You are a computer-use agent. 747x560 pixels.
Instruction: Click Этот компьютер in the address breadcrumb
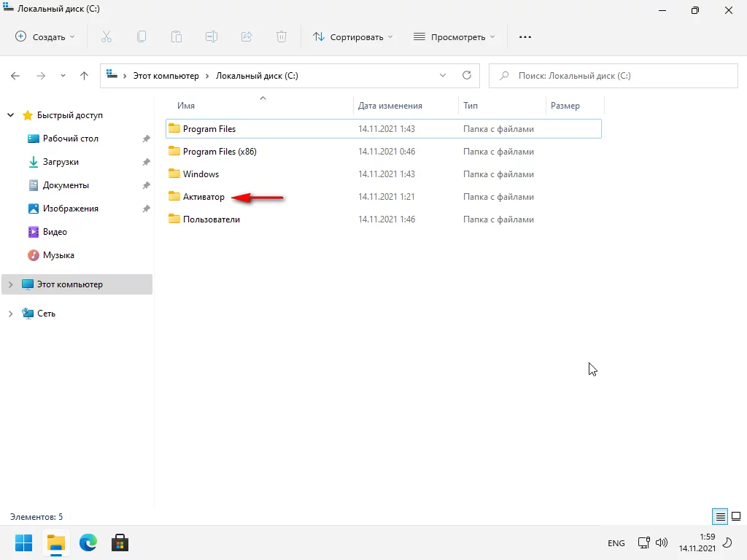pyautogui.click(x=166, y=76)
